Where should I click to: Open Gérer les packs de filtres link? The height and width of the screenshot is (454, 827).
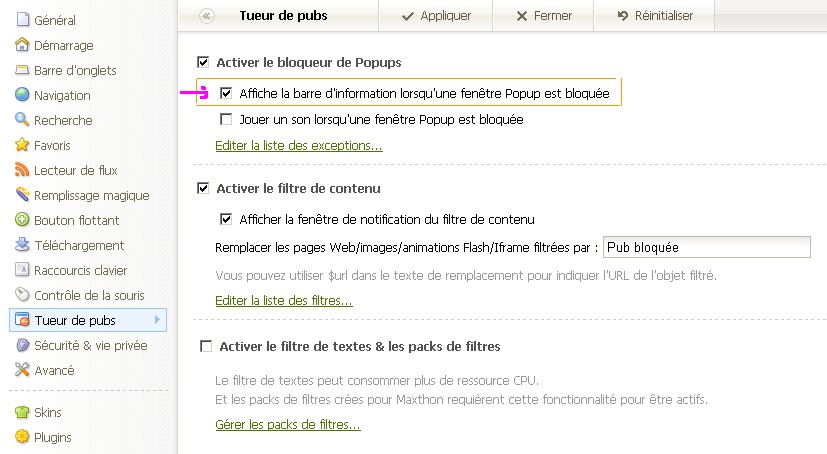pyautogui.click(x=287, y=424)
